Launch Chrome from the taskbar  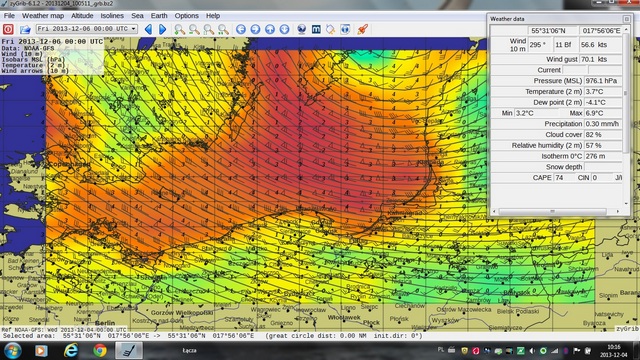[x=100, y=350]
